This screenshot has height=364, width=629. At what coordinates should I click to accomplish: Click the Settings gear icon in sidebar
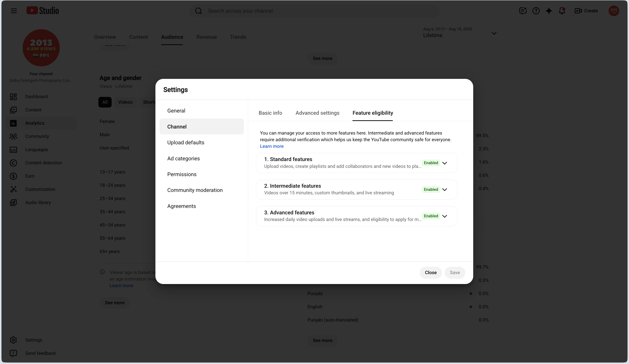click(13, 340)
